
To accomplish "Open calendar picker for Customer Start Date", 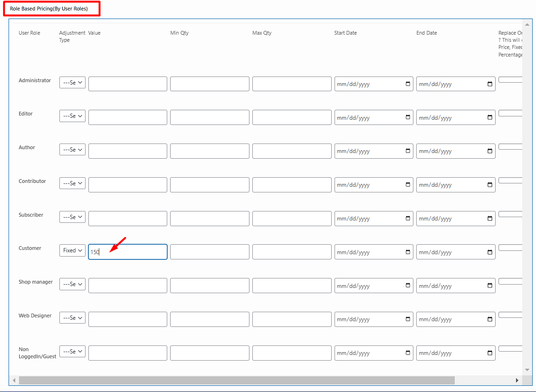I will click(408, 252).
